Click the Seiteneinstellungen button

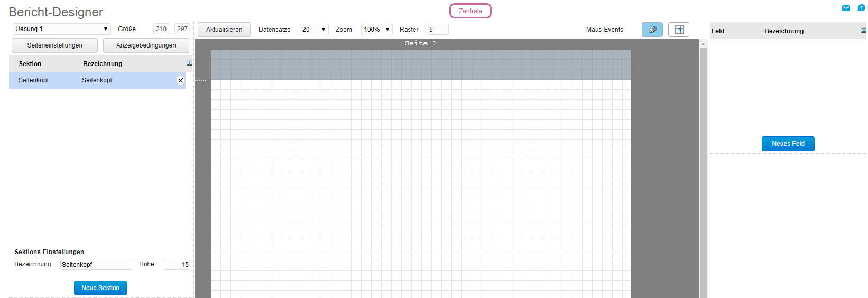tap(54, 45)
